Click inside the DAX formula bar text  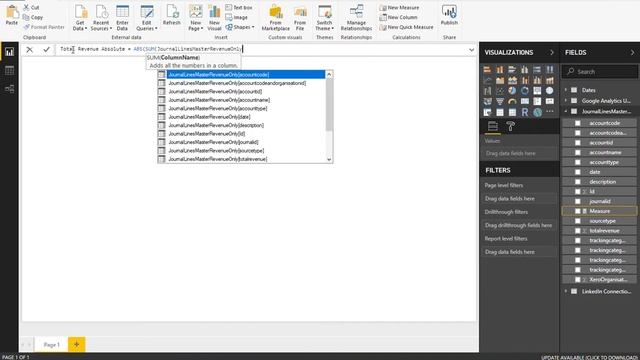151,49
